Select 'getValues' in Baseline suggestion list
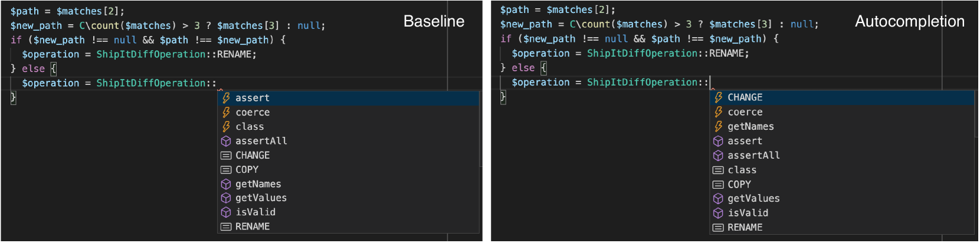 pos(349,198)
